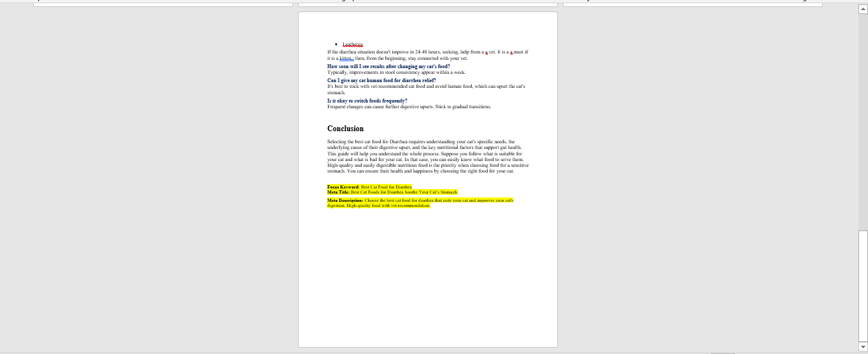Click the 'Frequent changes can cause' answer line
This screenshot has width=868, height=354.
point(409,107)
